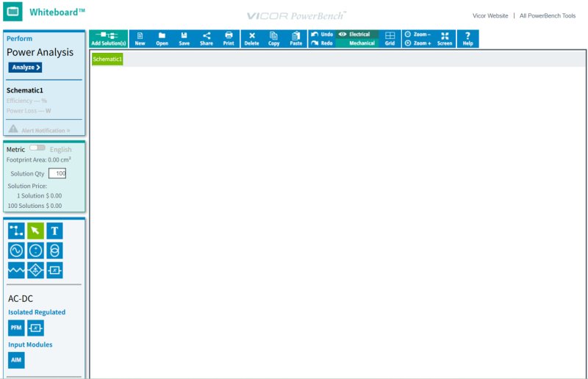Open a saved schematic file
Screen dimensions: 588x379
(x=162, y=39)
